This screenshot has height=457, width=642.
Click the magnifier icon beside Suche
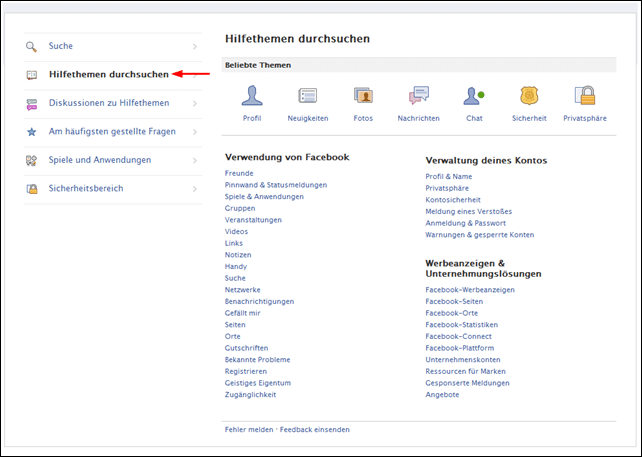point(31,46)
